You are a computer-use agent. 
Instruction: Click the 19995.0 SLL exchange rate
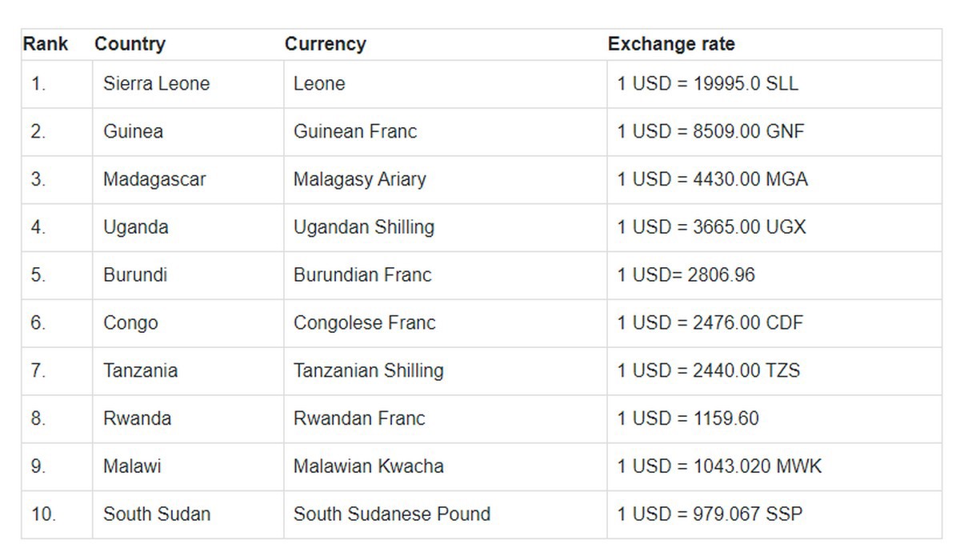(707, 83)
